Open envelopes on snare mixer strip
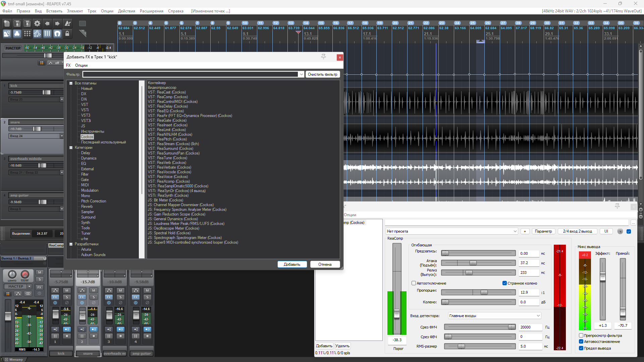Viewport: 644px width, 362px height. point(82,290)
